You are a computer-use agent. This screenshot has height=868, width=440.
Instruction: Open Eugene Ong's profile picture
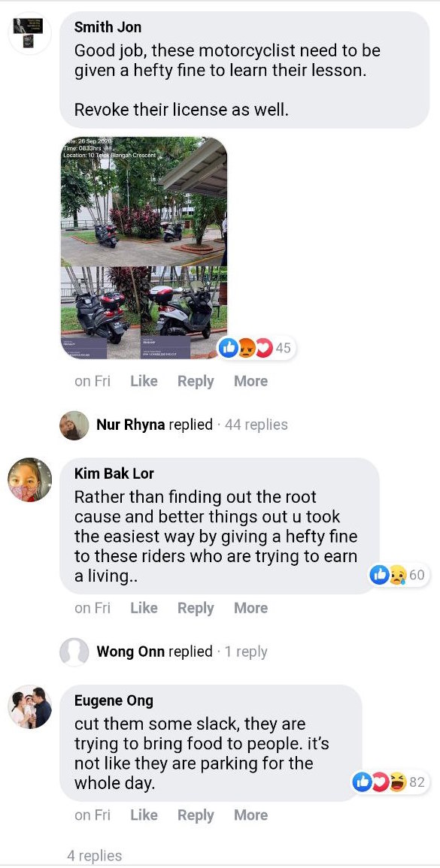click(x=30, y=706)
